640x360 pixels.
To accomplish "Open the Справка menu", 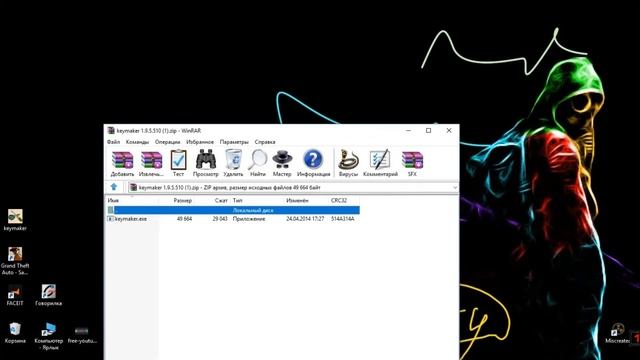I will pyautogui.click(x=265, y=142).
